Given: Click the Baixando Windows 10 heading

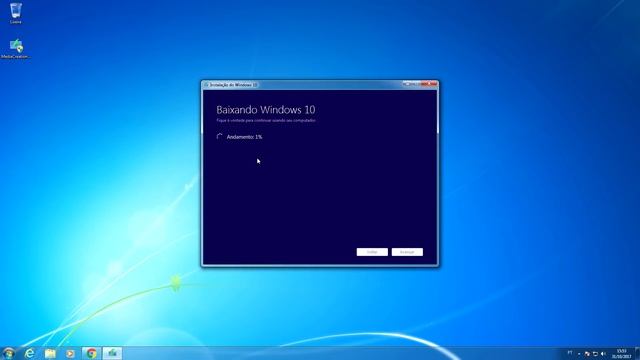Looking at the screenshot, I should coord(266,109).
